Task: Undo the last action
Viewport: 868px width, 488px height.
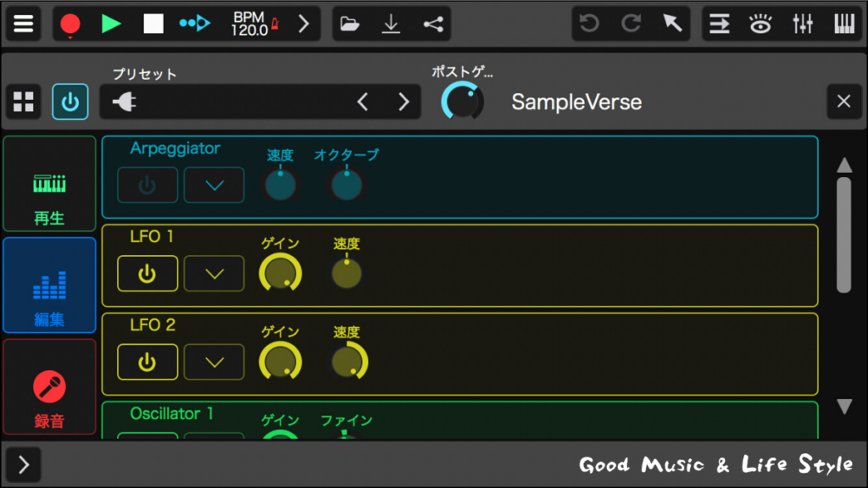Action: (x=589, y=24)
